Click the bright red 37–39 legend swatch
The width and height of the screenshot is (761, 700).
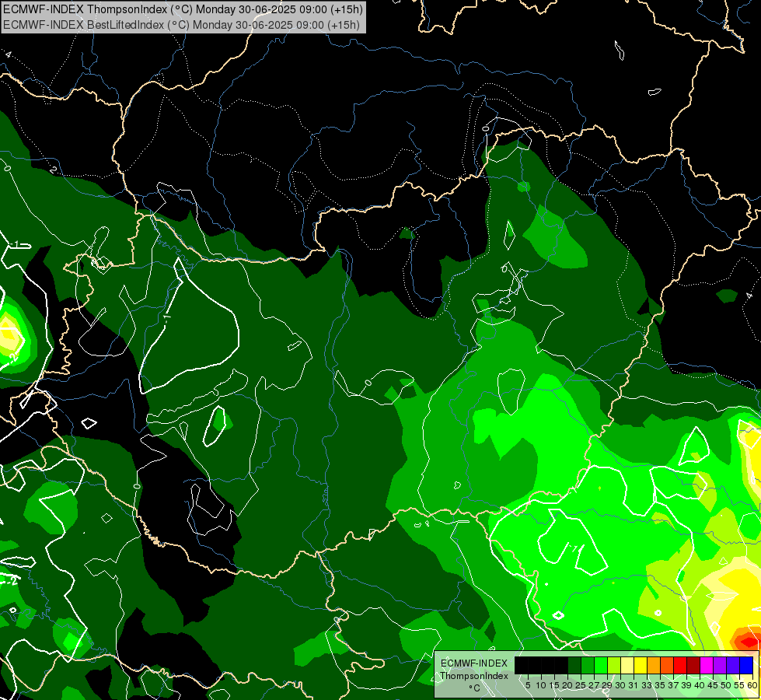680,665
